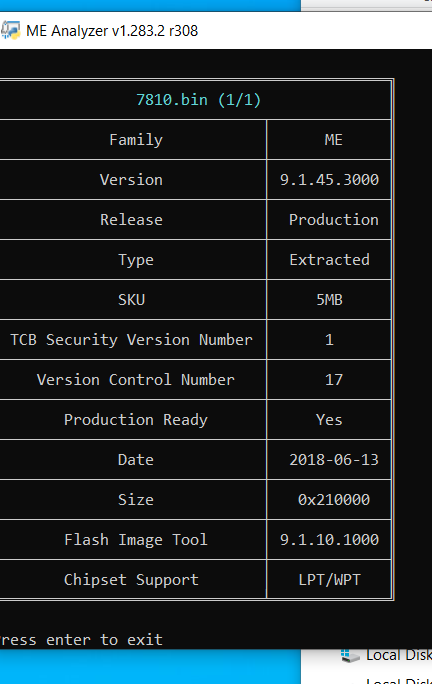Click the Version Control Number value 17
Viewport: 432px width, 684px height.
[x=333, y=380]
